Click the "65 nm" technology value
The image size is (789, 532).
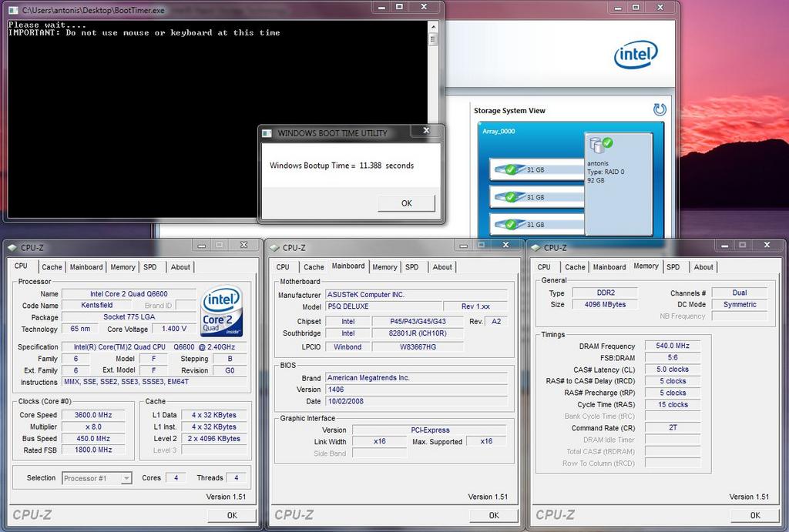coord(80,328)
